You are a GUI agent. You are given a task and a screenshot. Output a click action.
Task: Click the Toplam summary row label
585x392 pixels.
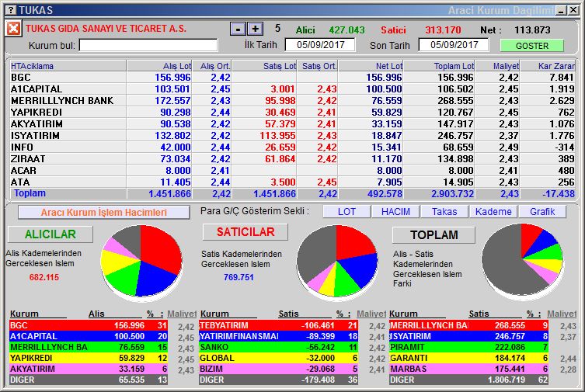coord(30,193)
